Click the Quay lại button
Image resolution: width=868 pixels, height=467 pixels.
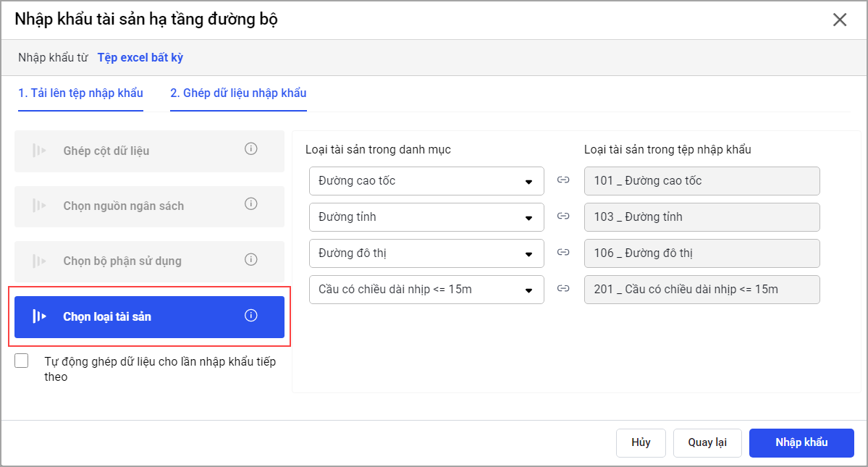(707, 442)
